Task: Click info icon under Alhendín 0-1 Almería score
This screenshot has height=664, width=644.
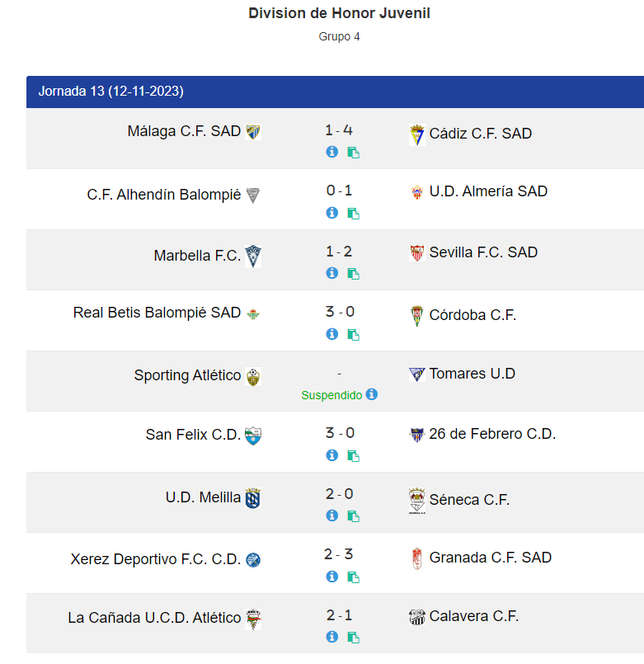Action: click(x=332, y=213)
